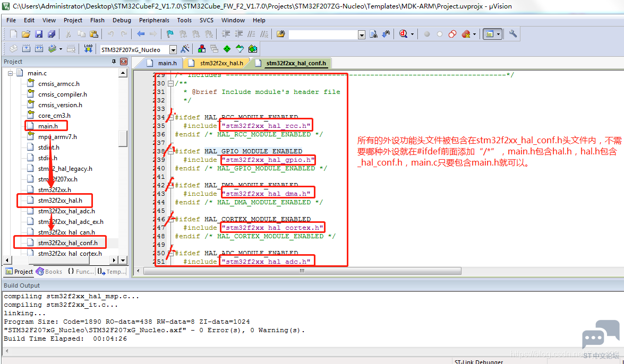Pin the Project panel
This screenshot has height=364, width=624.
[114, 61]
